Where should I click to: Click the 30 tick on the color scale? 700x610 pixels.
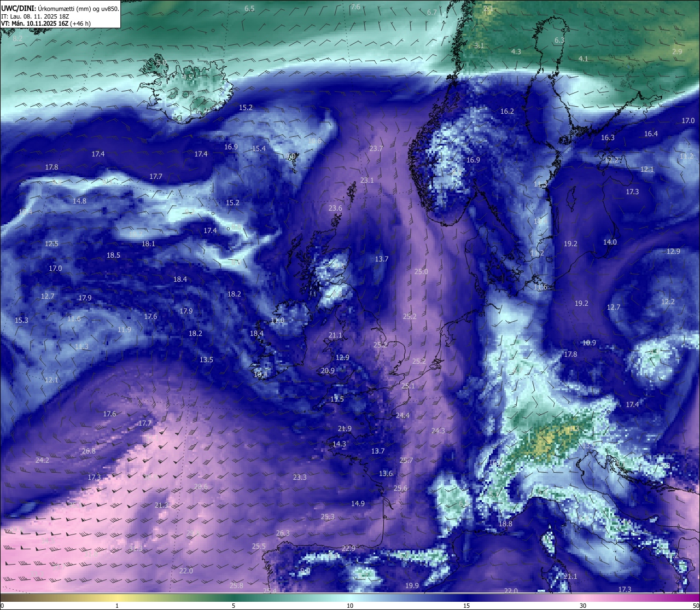click(x=583, y=606)
